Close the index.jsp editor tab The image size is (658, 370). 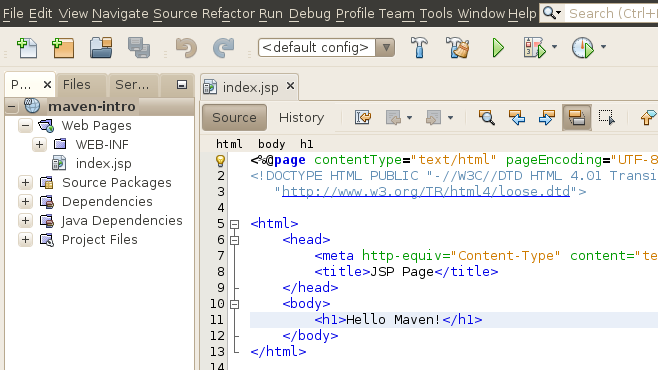[x=290, y=86]
